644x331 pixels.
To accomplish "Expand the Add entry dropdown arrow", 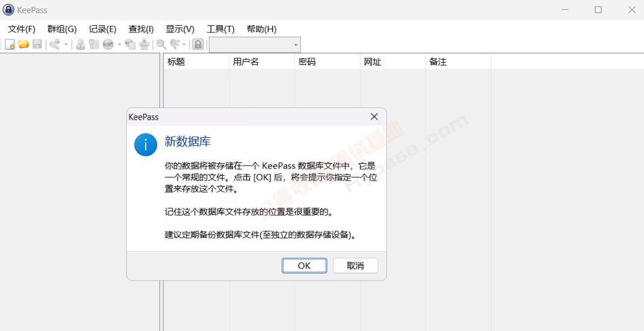I will tap(66, 45).
